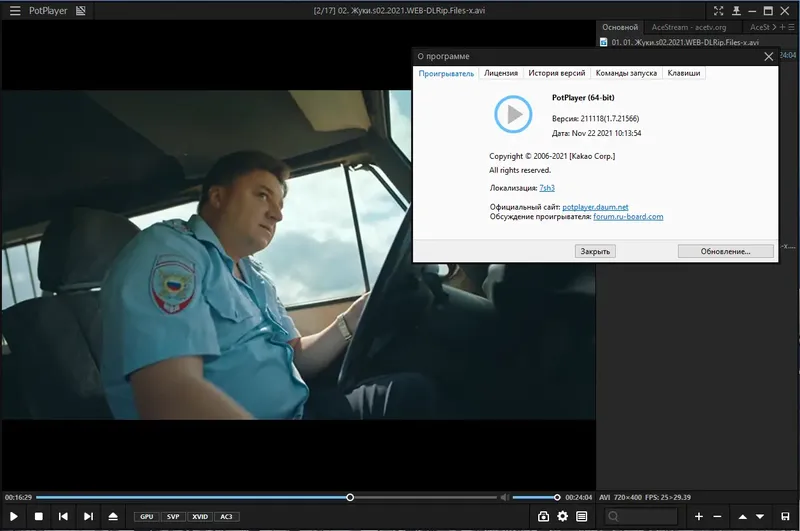
Task: Click the AVI 720×400 FPS status text
Action: tap(645, 497)
